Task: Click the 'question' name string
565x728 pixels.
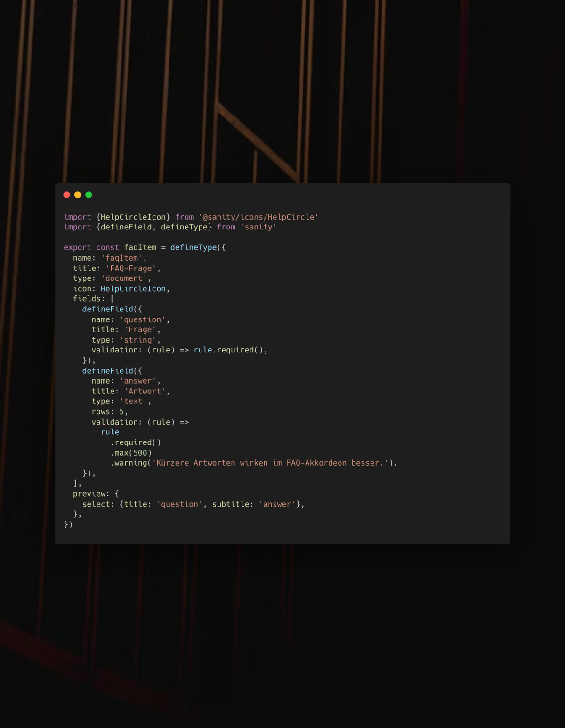Action: [143, 320]
